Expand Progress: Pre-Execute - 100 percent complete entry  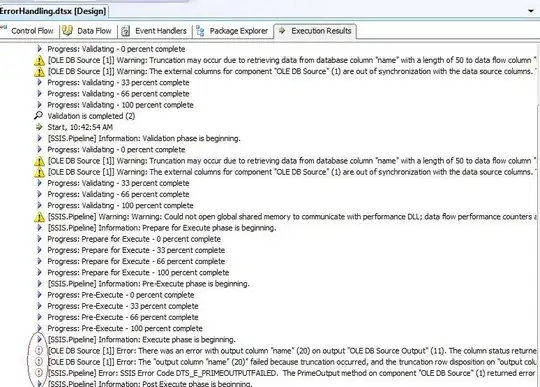click(39, 328)
